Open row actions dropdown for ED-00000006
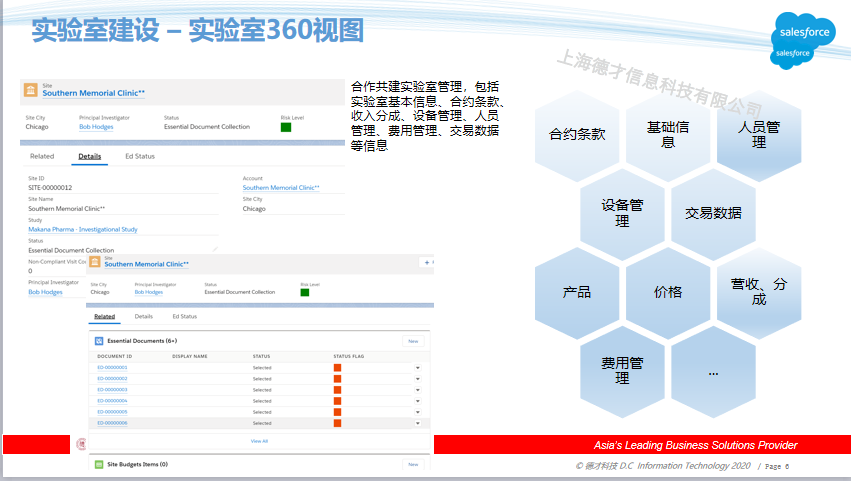This screenshot has width=851, height=481. click(x=418, y=423)
